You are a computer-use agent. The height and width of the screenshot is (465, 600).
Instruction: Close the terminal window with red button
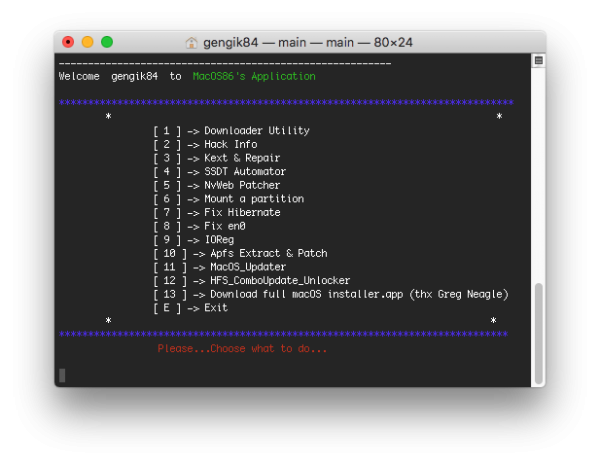[68, 42]
